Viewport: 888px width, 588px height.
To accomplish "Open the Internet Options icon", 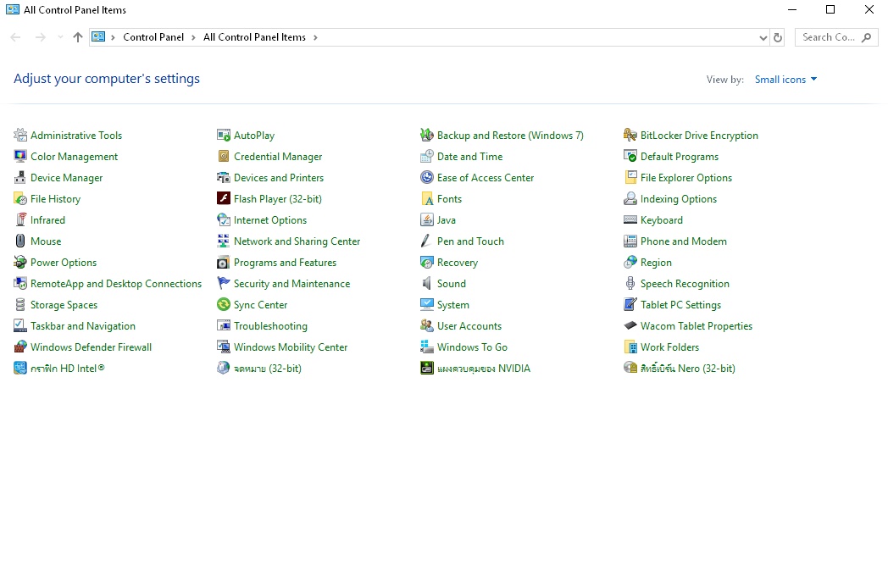I will pos(224,219).
